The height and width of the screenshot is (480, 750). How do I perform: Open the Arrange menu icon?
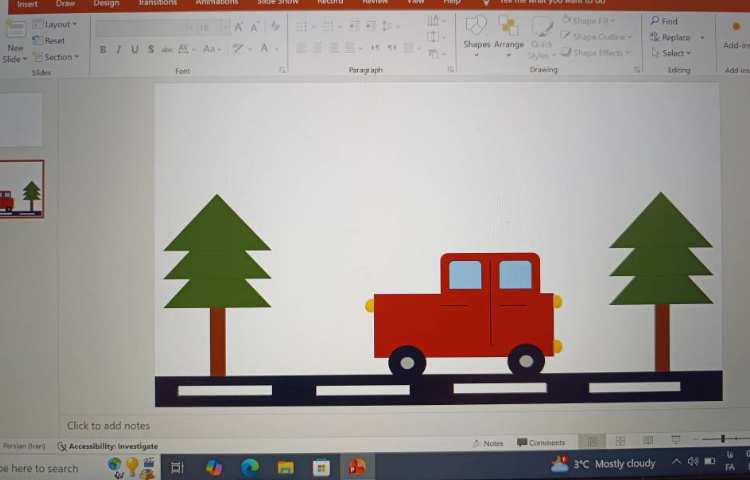(x=509, y=32)
